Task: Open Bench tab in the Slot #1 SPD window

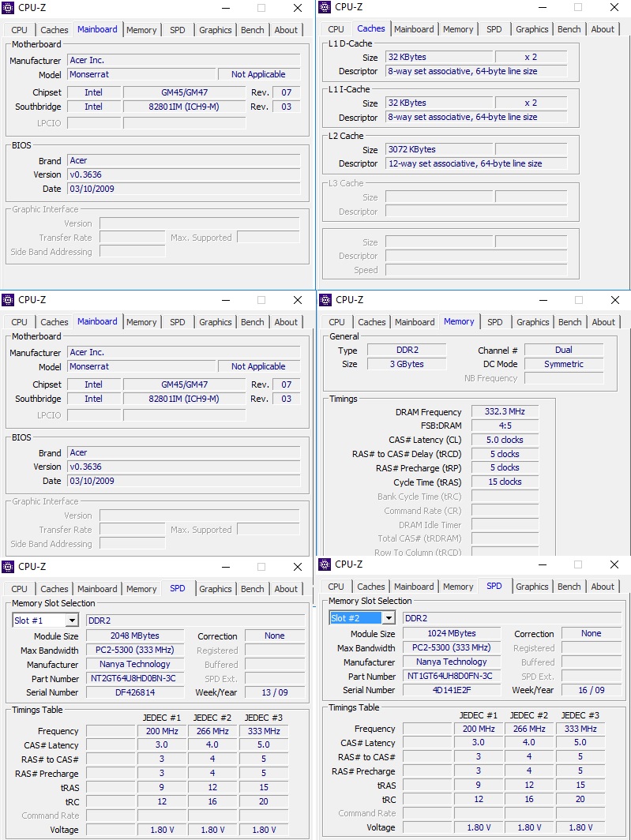Action: pos(253,589)
